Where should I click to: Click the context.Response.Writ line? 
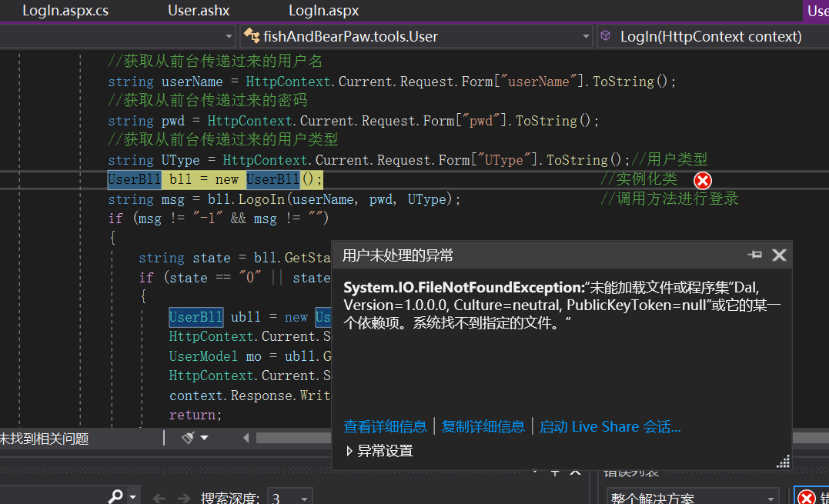tap(249, 396)
